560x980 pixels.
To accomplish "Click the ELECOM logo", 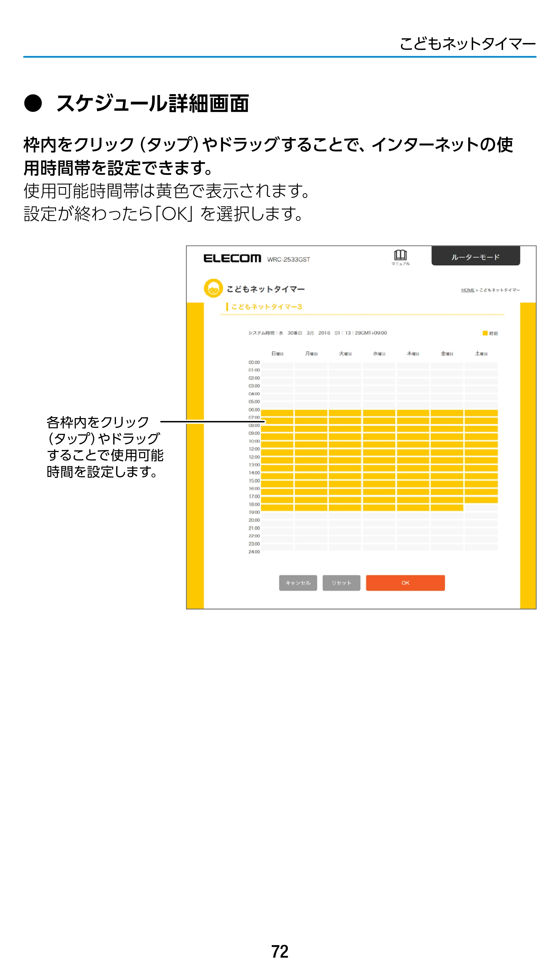I will tap(232, 258).
